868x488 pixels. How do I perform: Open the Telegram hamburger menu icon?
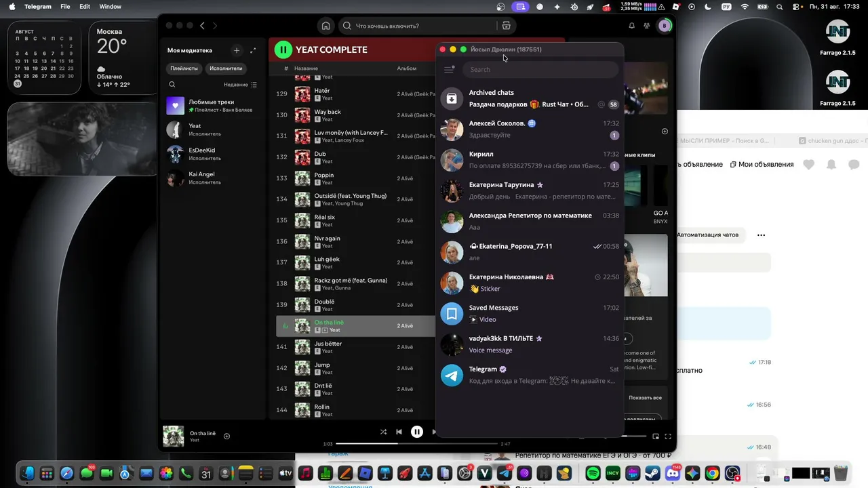(x=449, y=69)
